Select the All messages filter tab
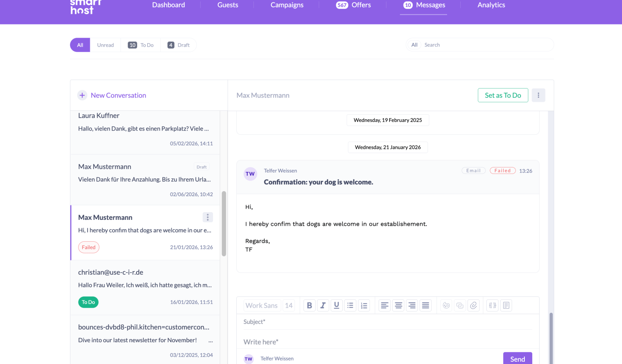The width and height of the screenshot is (622, 364). (x=80, y=45)
